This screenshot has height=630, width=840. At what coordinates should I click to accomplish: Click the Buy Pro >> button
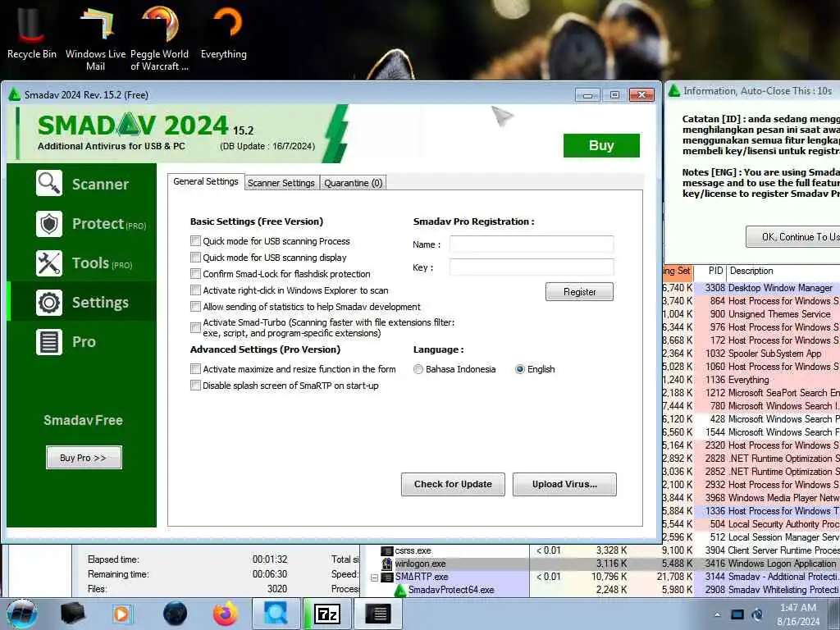84,458
